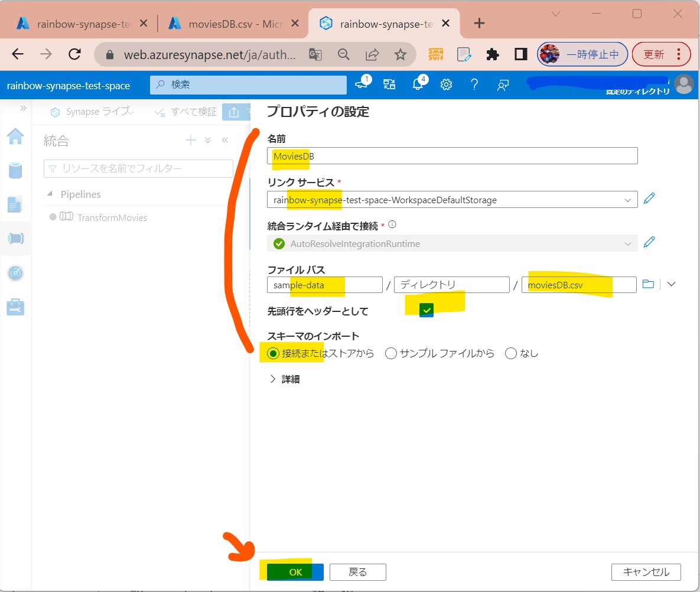Select schema import option なし
The image size is (700, 592).
click(x=511, y=353)
